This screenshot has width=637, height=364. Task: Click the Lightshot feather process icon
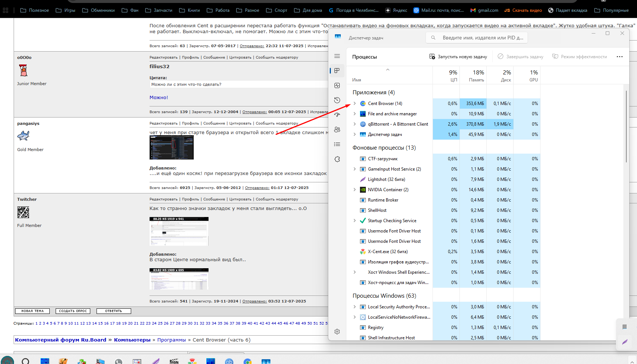click(363, 179)
